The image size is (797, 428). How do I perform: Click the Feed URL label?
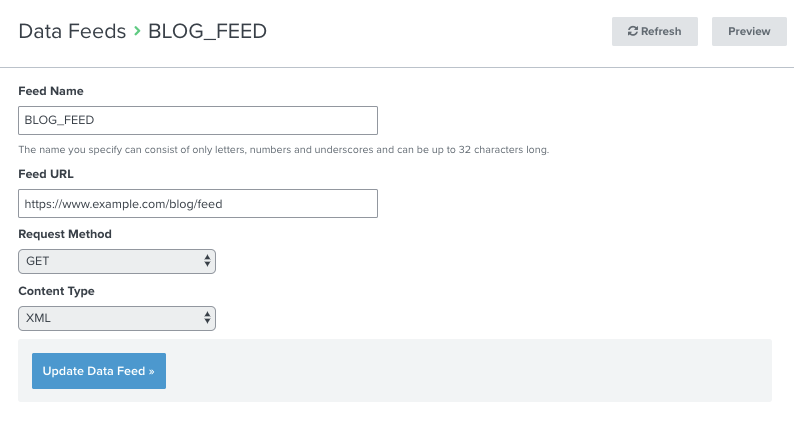[x=46, y=174]
